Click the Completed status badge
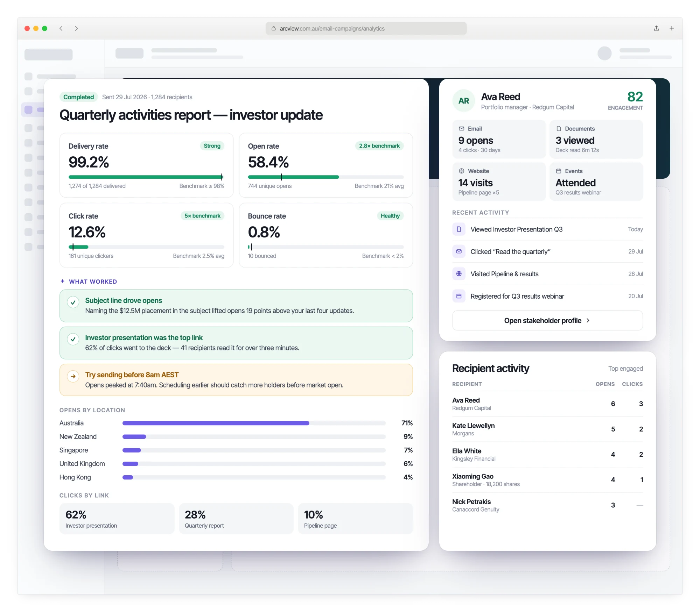Screen dimensions: 700x612 coord(78,97)
